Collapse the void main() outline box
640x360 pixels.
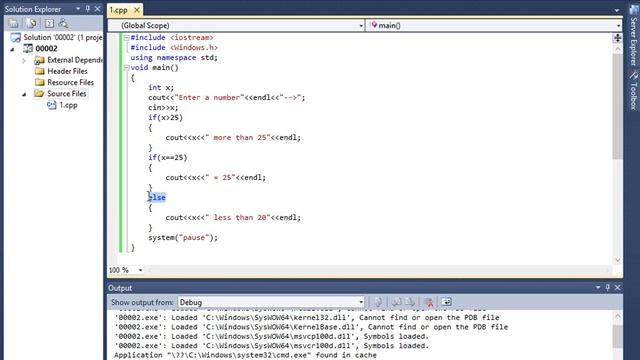click(x=127, y=68)
